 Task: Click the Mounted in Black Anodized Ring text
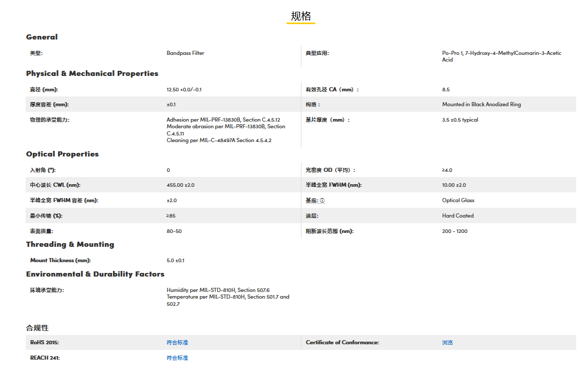(481, 104)
